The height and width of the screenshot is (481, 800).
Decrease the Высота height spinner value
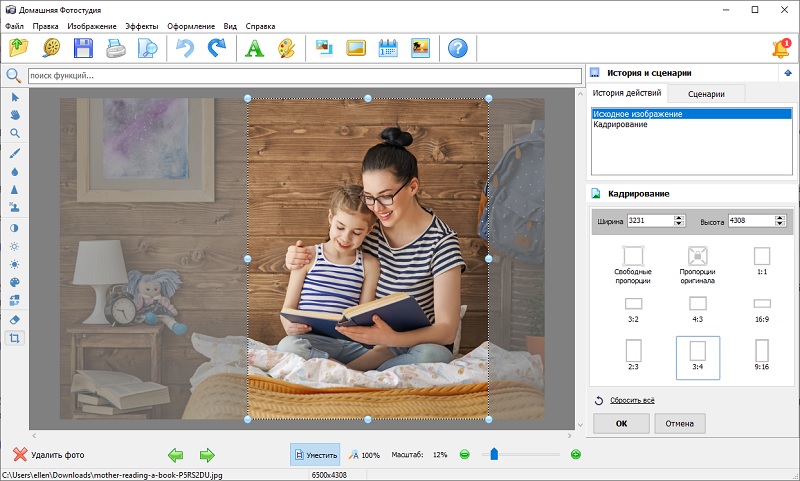(x=778, y=224)
